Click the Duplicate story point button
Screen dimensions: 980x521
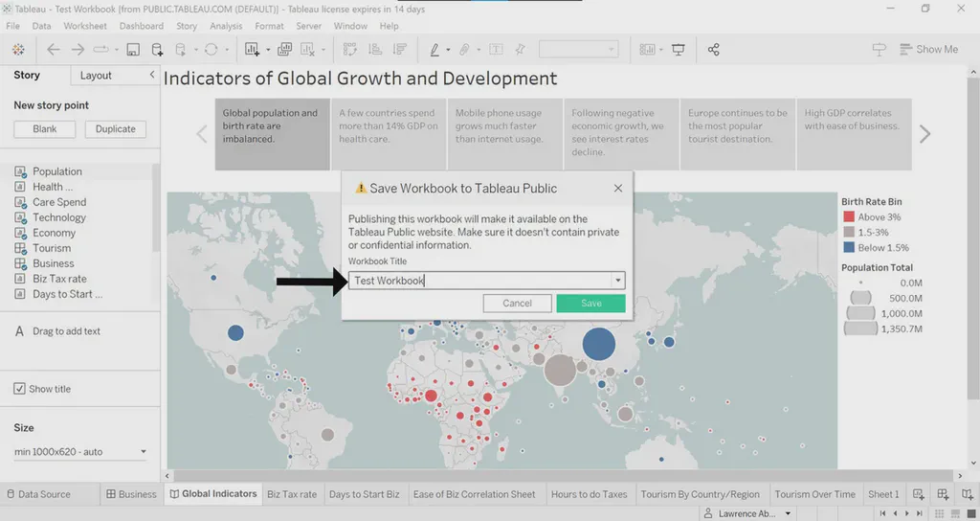coord(116,129)
